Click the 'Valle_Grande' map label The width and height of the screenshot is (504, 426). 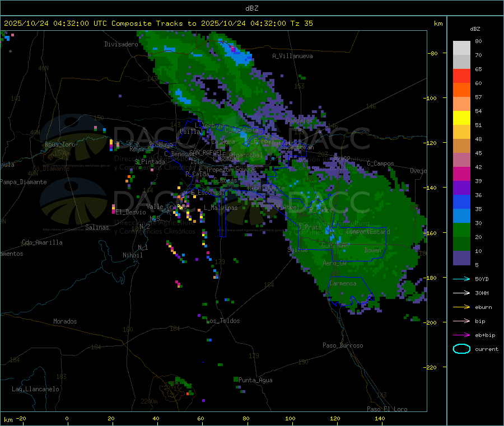tap(166, 207)
